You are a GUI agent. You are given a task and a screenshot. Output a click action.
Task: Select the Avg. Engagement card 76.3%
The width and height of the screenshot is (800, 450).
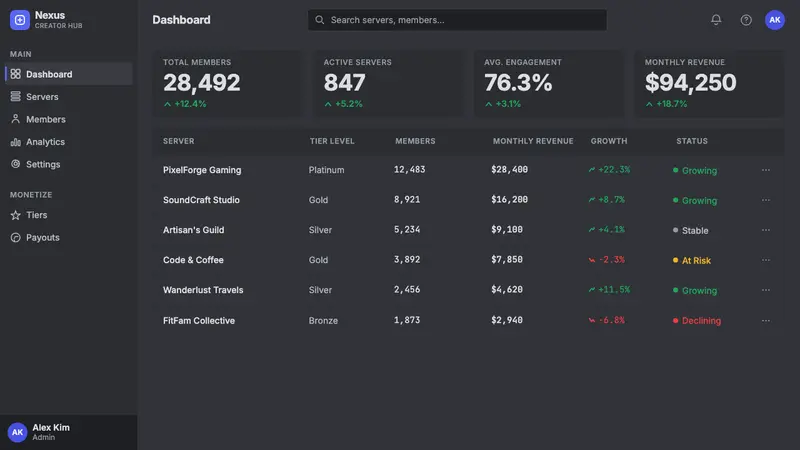(x=549, y=84)
